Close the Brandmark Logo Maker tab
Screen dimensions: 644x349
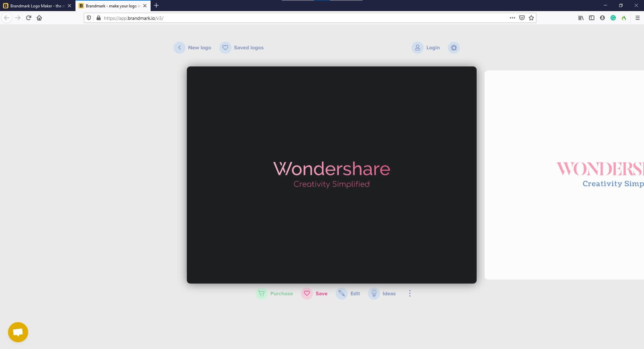coord(69,6)
